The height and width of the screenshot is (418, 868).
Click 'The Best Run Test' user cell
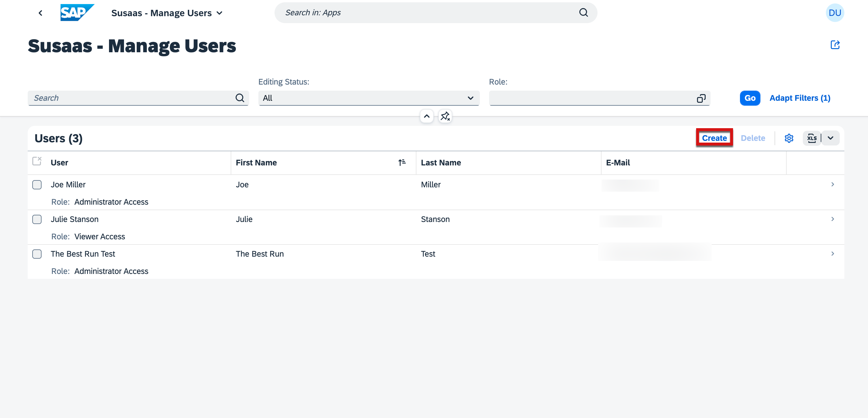click(83, 254)
